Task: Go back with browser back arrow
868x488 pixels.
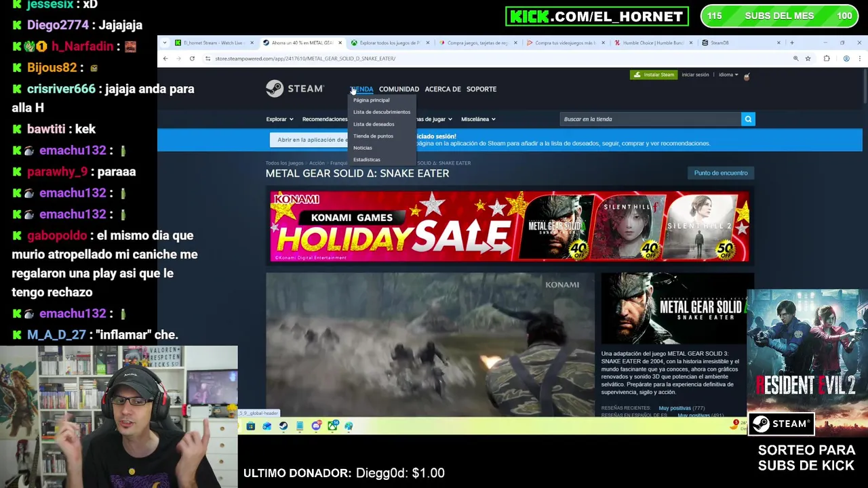Action: 165,58
